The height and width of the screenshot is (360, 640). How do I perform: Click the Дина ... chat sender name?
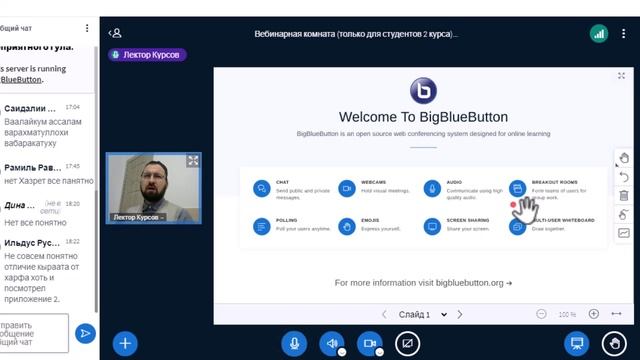point(19,205)
